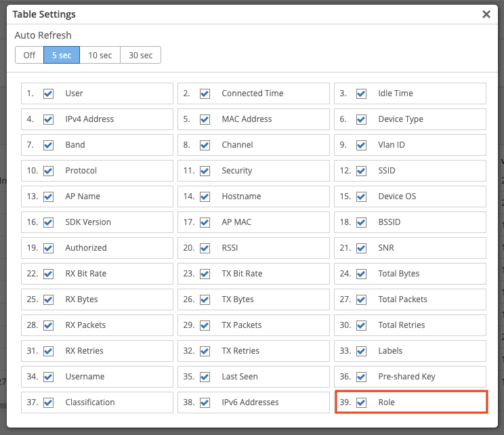Image resolution: width=504 pixels, height=435 pixels.
Task: Close the Table Settings dialog
Action: 486,14
